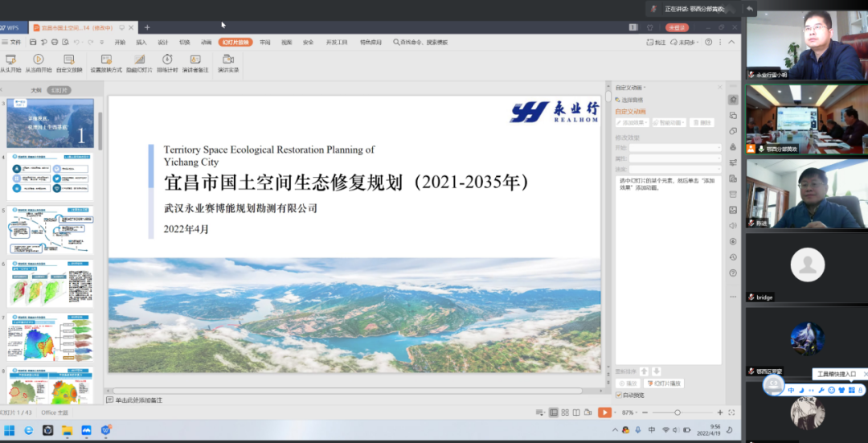Screen dimensions: 868x443
Task: Switch to the 动画 ribbon tab
Action: pos(207,42)
